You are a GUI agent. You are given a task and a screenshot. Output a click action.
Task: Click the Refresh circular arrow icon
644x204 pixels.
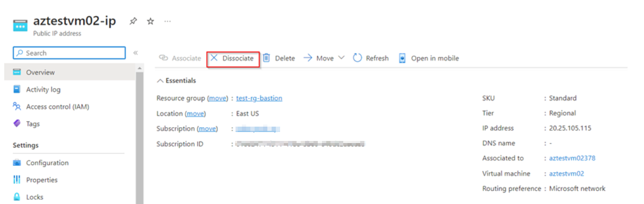click(x=358, y=58)
